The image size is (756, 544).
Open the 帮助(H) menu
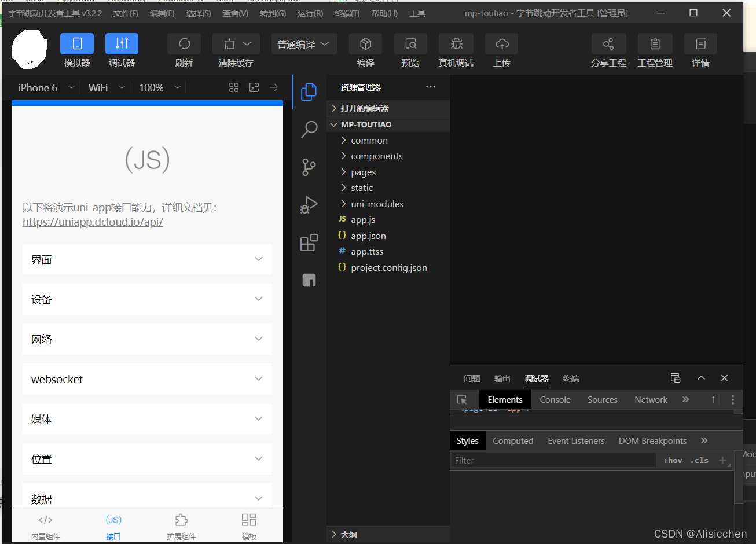pyautogui.click(x=384, y=13)
